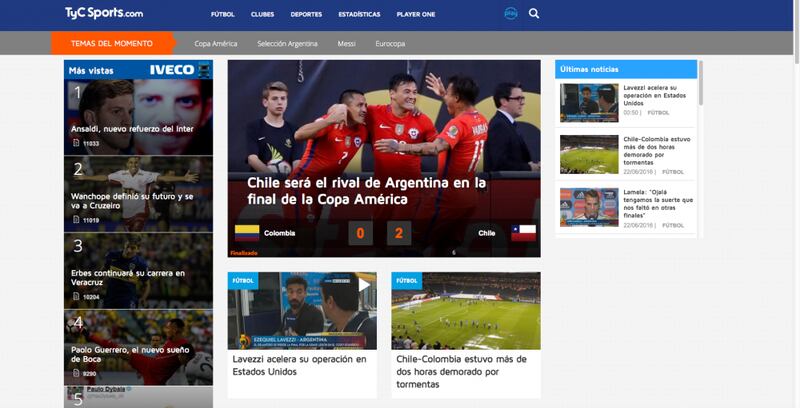Click view-count icon beside 11033
This screenshot has height=408, width=800.
[x=76, y=143]
